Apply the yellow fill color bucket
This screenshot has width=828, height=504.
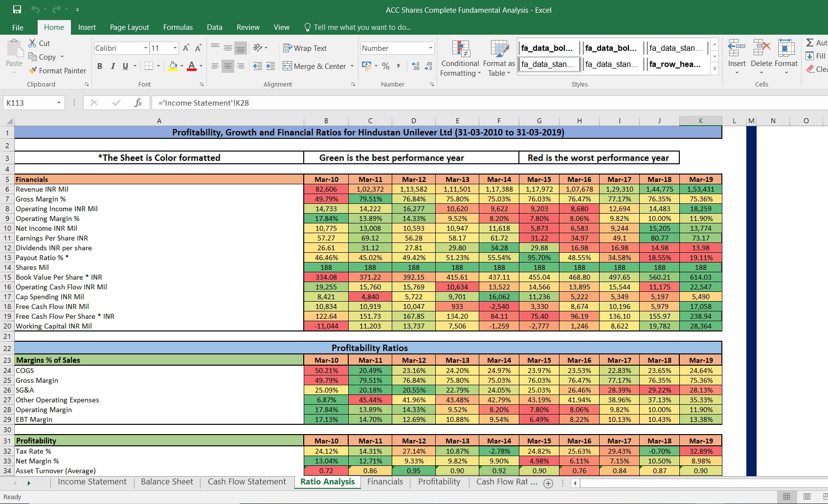(x=173, y=66)
